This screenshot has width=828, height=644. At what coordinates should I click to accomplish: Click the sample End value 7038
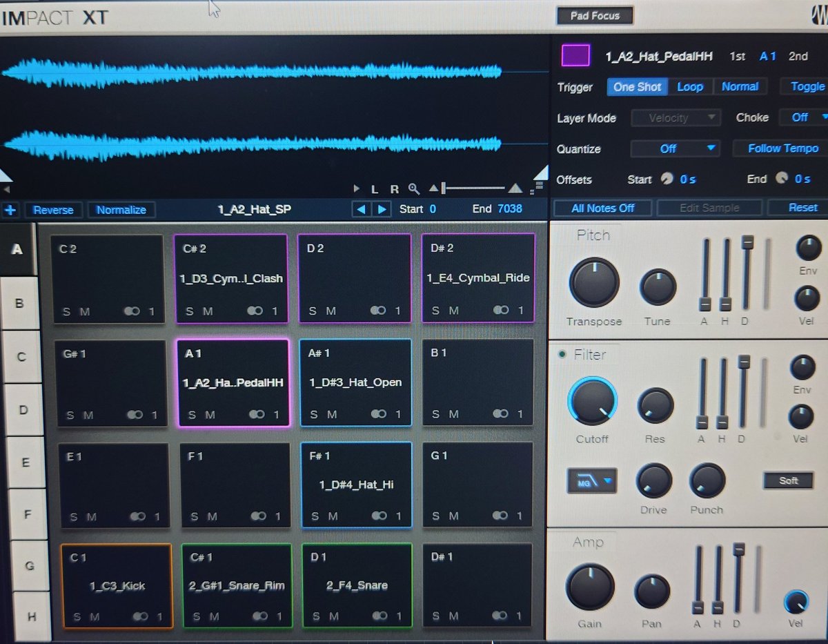pos(509,208)
